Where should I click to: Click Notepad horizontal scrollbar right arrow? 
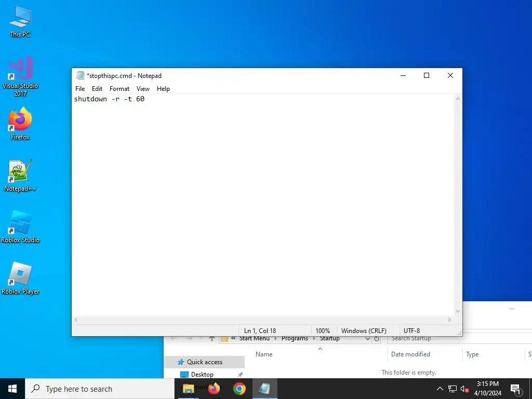point(449,320)
